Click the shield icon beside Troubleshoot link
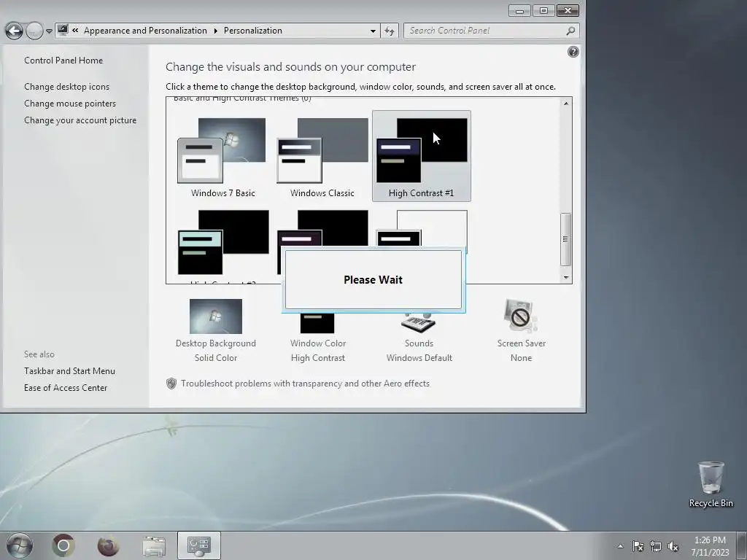747x560 pixels. click(x=171, y=384)
